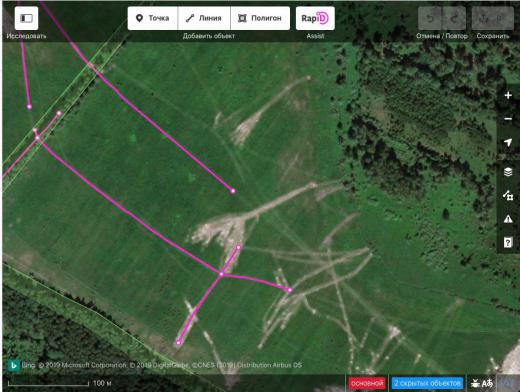Click the geolocate arrow icon
This screenshot has width=520, height=392.
[x=508, y=142]
